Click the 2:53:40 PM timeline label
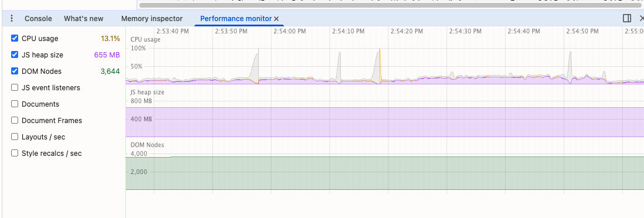This screenshot has height=218, width=644. click(173, 31)
